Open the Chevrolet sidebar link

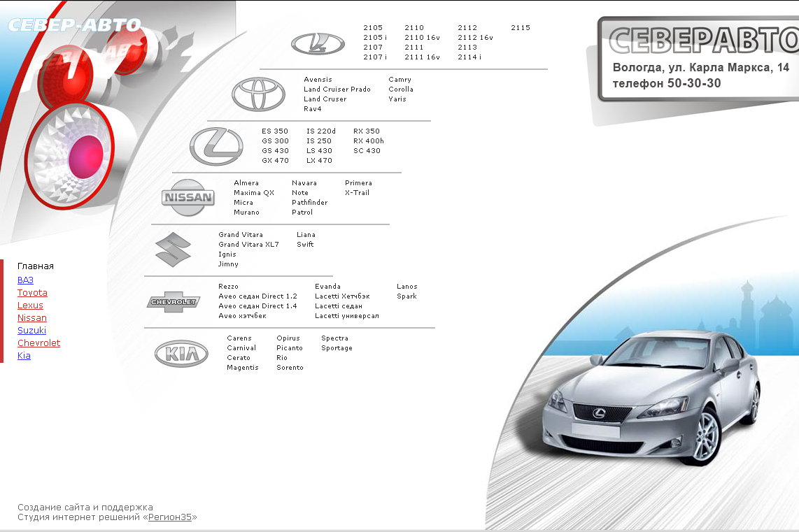38,343
